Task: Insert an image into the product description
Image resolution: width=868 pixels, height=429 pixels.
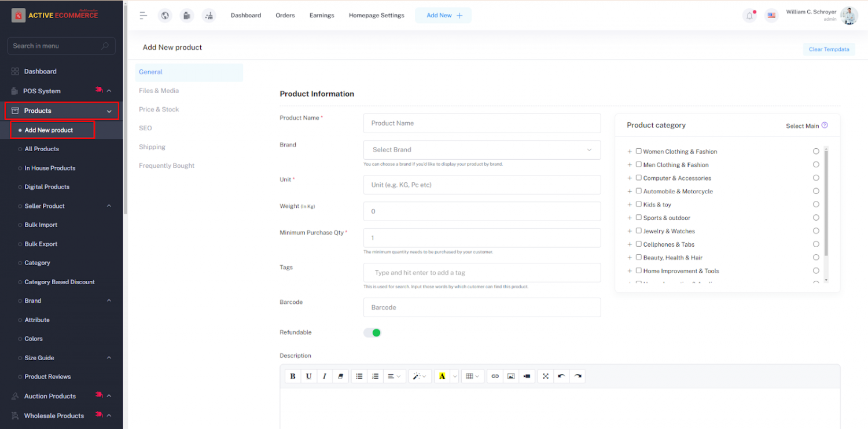Action: pos(511,376)
